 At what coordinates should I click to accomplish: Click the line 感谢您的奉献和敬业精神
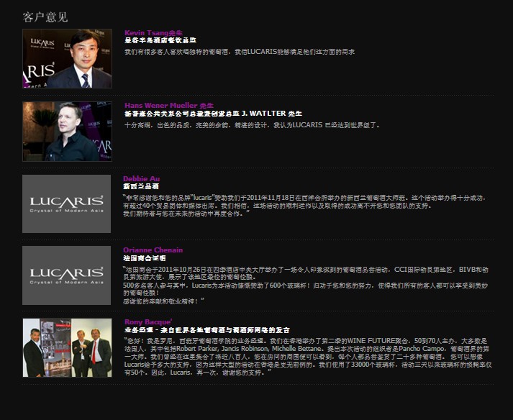(x=163, y=301)
